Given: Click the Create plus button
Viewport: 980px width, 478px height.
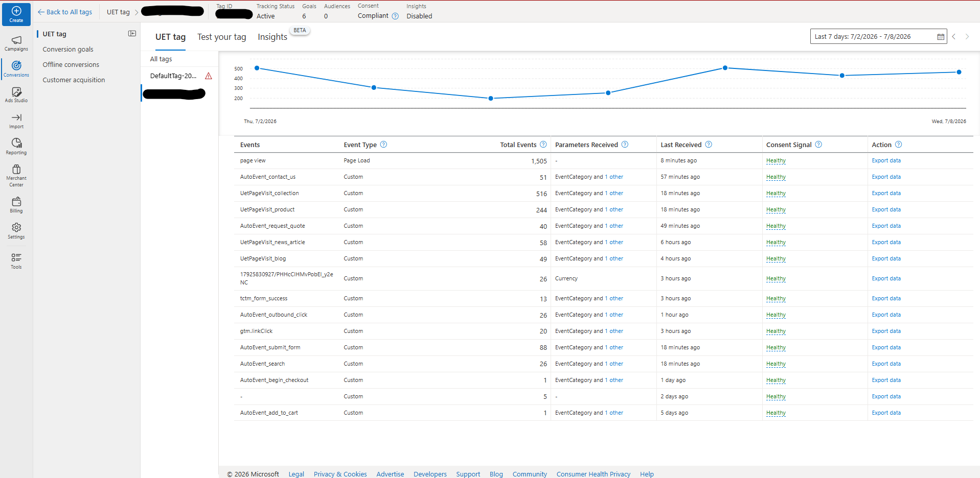Looking at the screenshot, I should (x=16, y=14).
